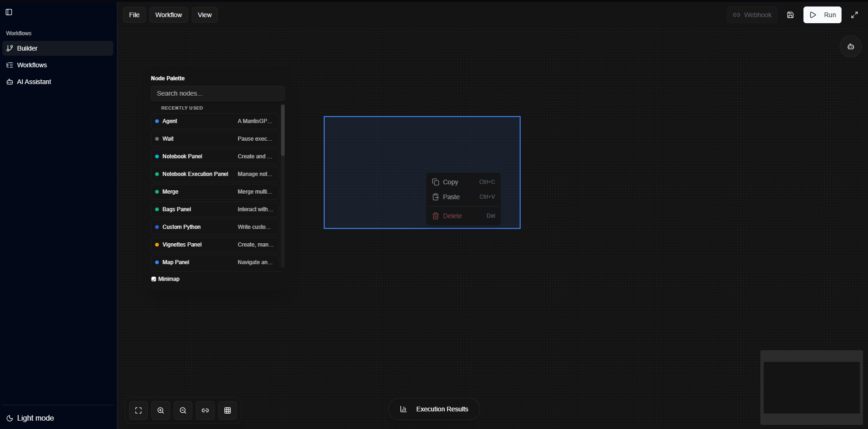Screen dimensions: 868x429
Task: Collapse the left sidebar with panel icon
Action: (8, 12)
